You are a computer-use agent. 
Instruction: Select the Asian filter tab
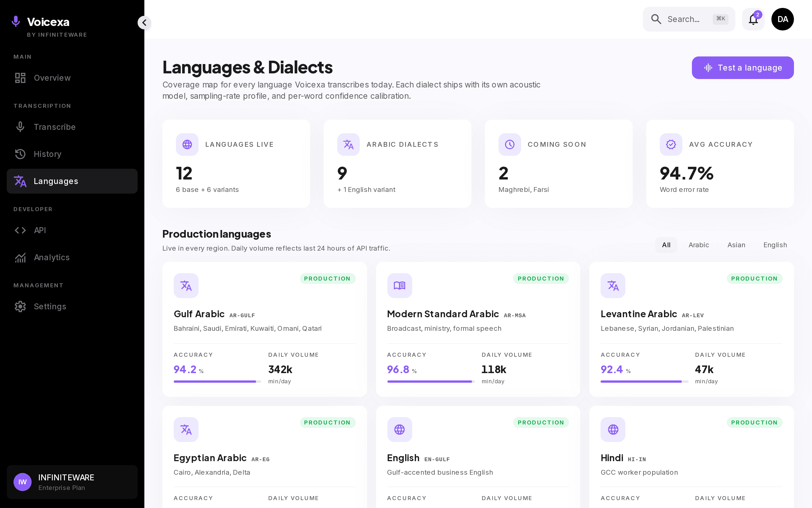tap(736, 245)
